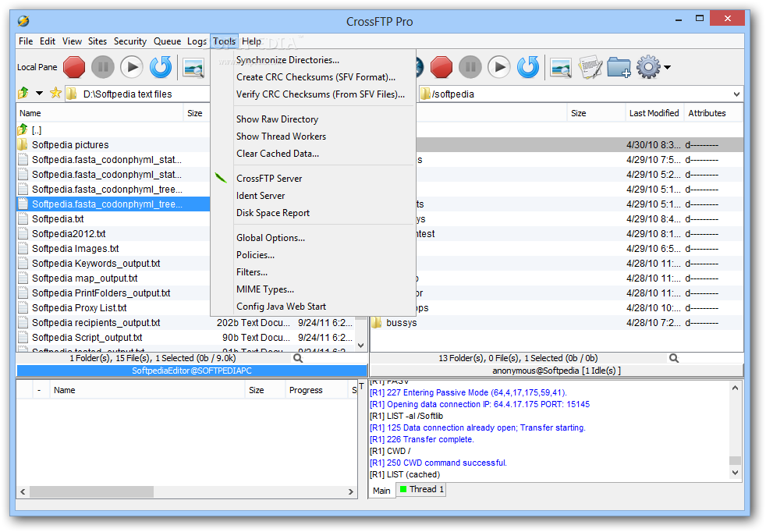Click the remote pane pause button
This screenshot has width=766, height=532.
click(470, 67)
